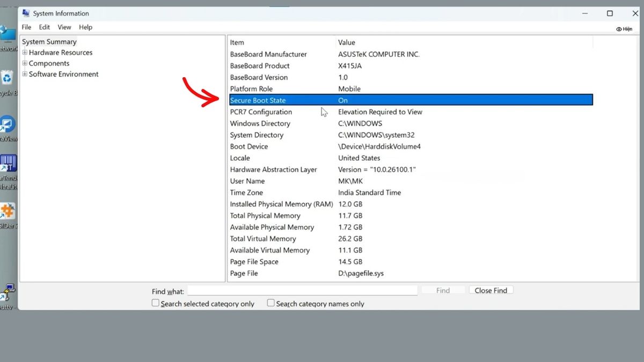This screenshot has width=644, height=362.
Task: Select the System Directory row
Action: click(x=411, y=135)
